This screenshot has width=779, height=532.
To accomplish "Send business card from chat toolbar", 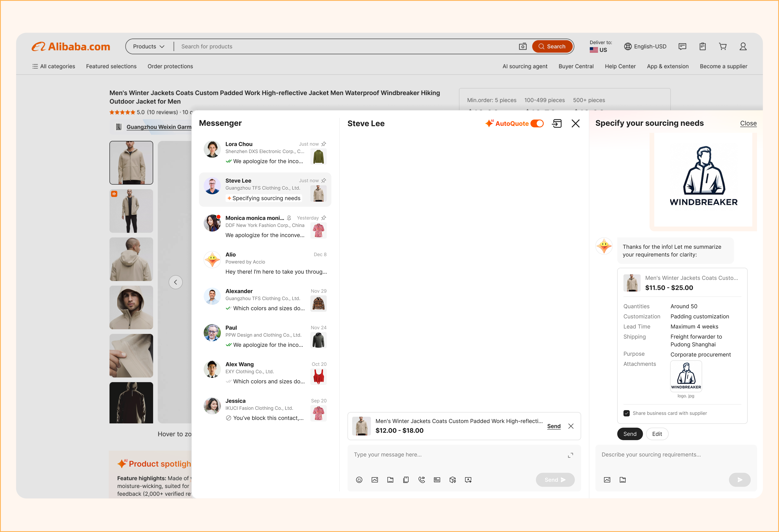I will (x=437, y=480).
